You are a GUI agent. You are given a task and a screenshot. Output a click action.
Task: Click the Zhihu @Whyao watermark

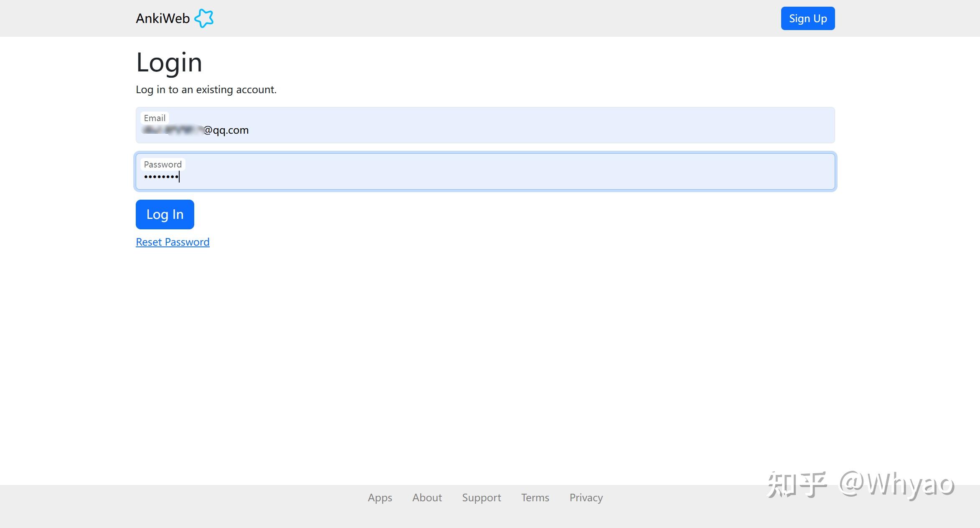click(861, 485)
